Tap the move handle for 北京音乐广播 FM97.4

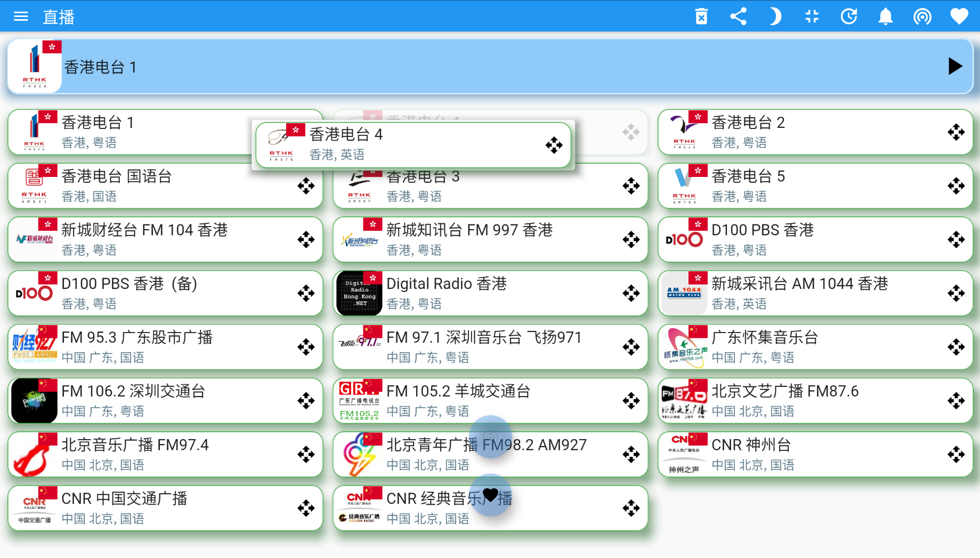coord(306,455)
